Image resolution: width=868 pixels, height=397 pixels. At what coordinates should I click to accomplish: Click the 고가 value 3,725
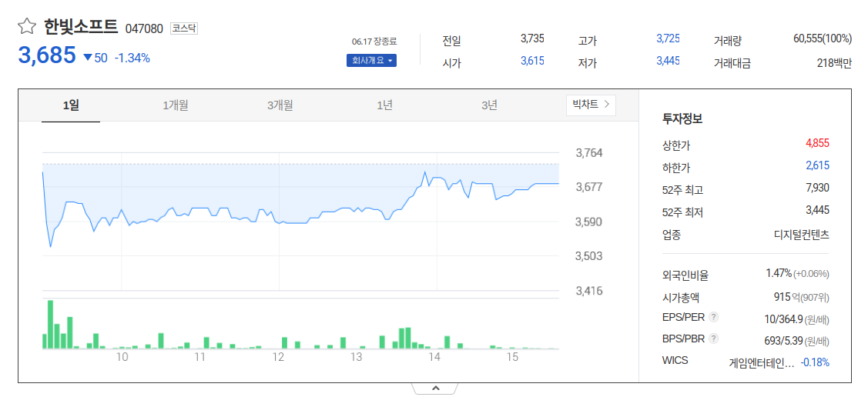(668, 38)
